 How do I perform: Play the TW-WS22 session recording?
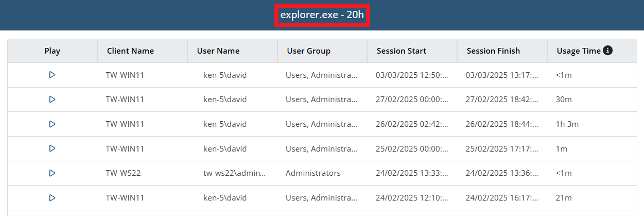point(52,173)
